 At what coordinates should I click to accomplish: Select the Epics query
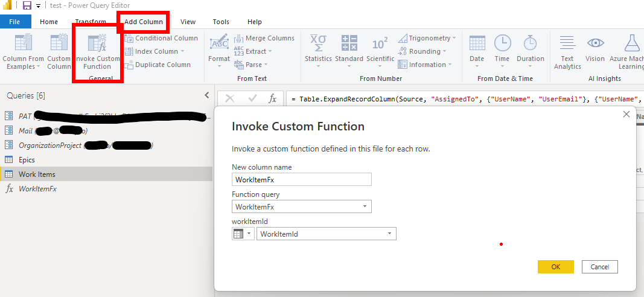click(x=106, y=160)
